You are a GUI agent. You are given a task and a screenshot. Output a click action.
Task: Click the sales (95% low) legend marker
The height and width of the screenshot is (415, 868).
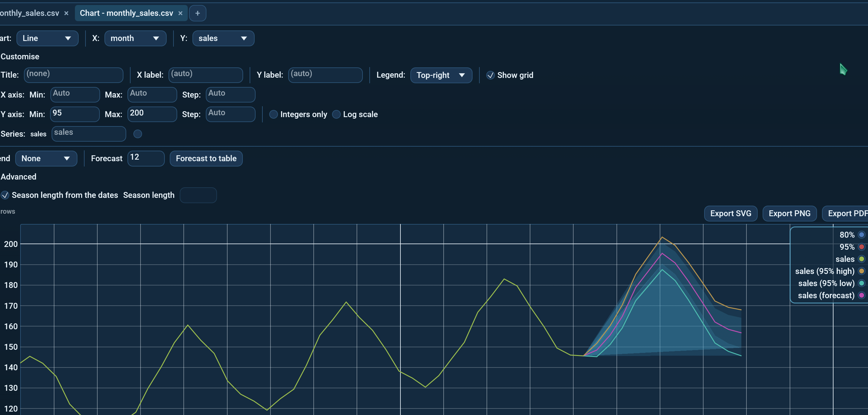(861, 283)
